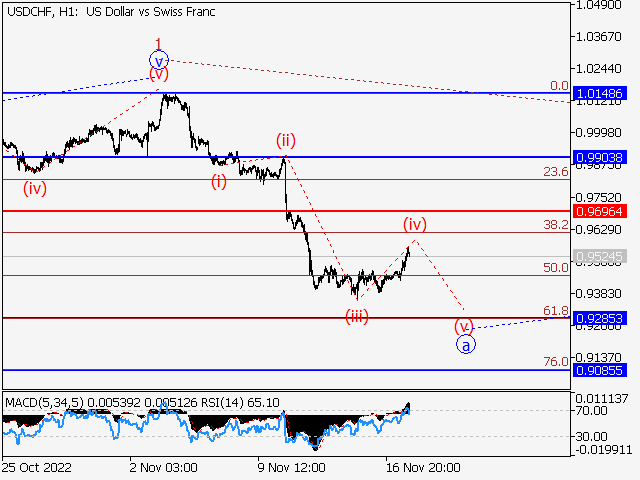The height and width of the screenshot is (480, 640).
Task: Click the RSI(14) 65.10 label
Action: 238,403
